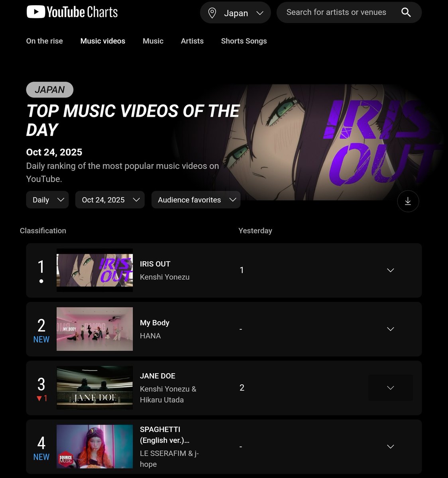
Task: Switch to the Shorts Songs tab
Action: click(x=244, y=41)
